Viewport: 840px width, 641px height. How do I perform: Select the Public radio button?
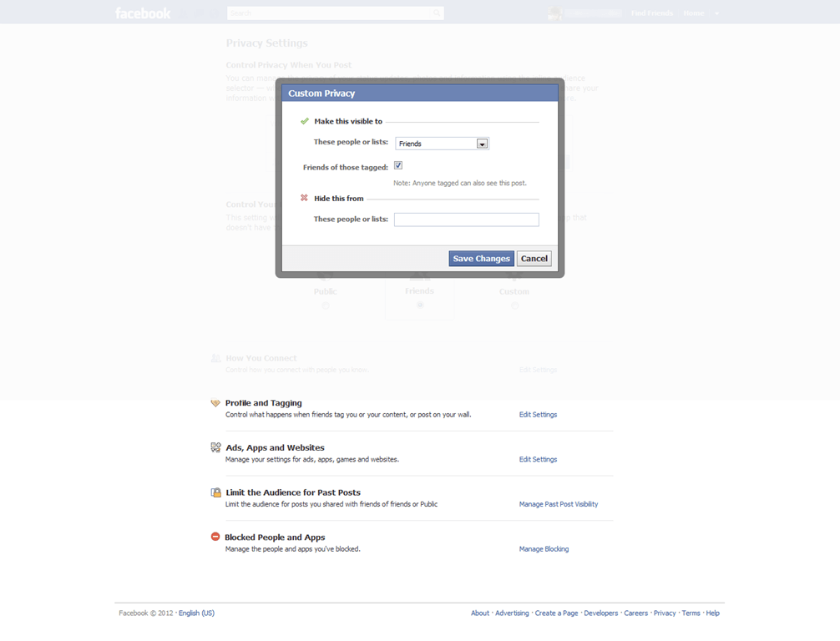click(326, 305)
